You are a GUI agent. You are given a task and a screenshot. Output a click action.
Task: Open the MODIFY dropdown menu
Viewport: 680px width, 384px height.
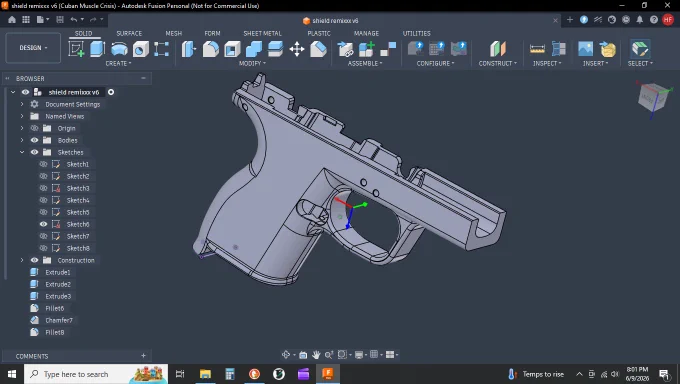[252, 63]
